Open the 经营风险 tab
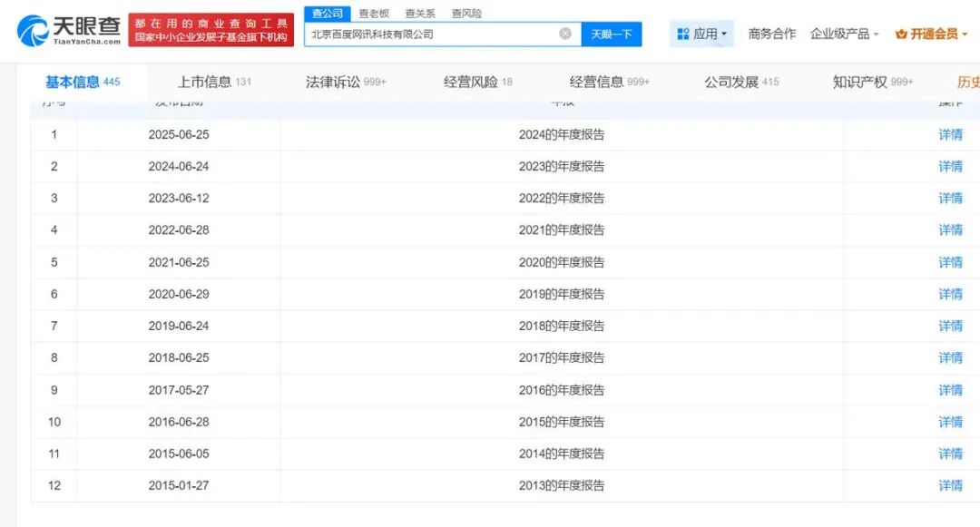Viewport: 980px width, 527px height. 477,82
